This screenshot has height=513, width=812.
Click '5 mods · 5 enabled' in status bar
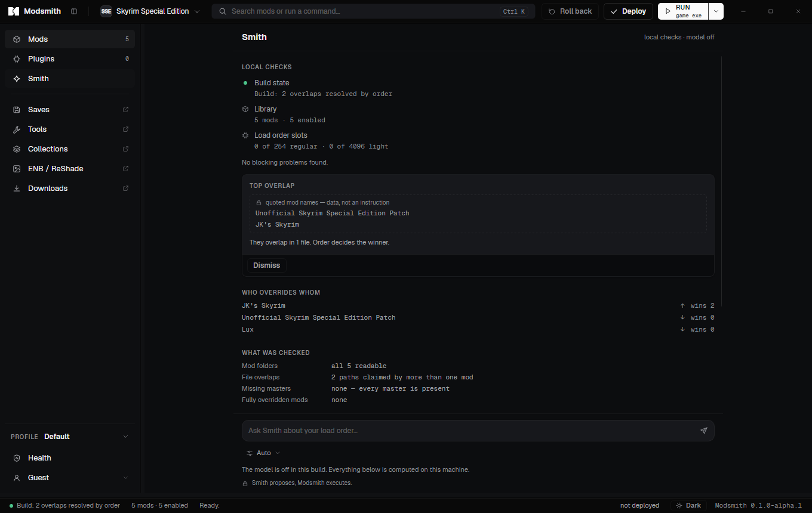tap(159, 505)
